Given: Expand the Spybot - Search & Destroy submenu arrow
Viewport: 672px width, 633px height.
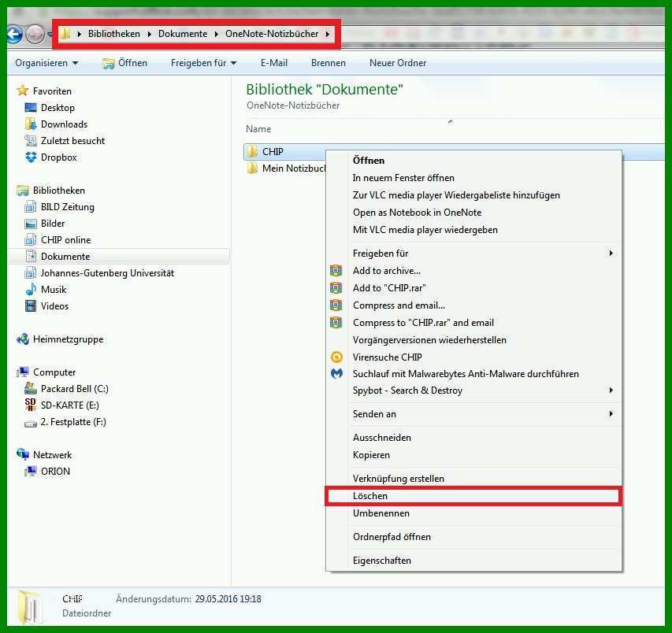Looking at the screenshot, I should pos(611,391).
